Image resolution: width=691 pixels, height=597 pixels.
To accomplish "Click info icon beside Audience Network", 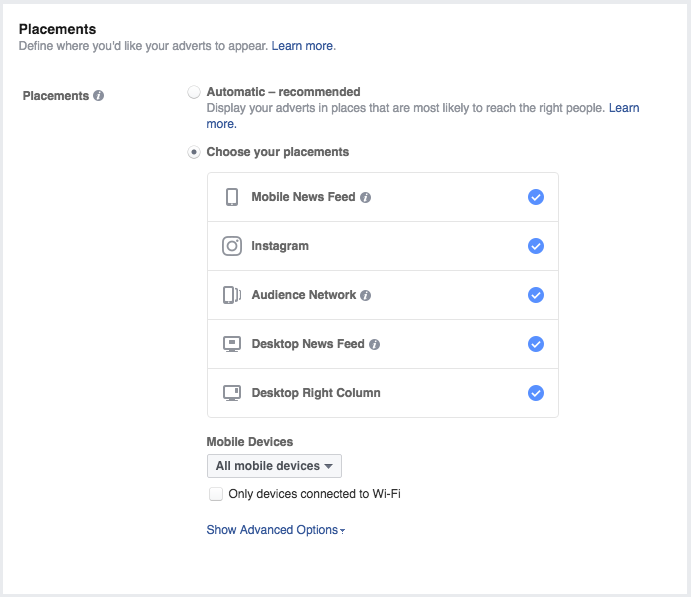I will [366, 296].
